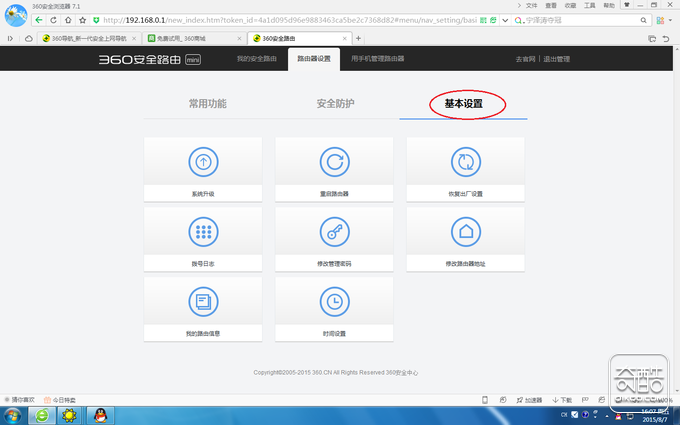Open the Windows Start button
The image size is (680, 425).
[x=13, y=415]
